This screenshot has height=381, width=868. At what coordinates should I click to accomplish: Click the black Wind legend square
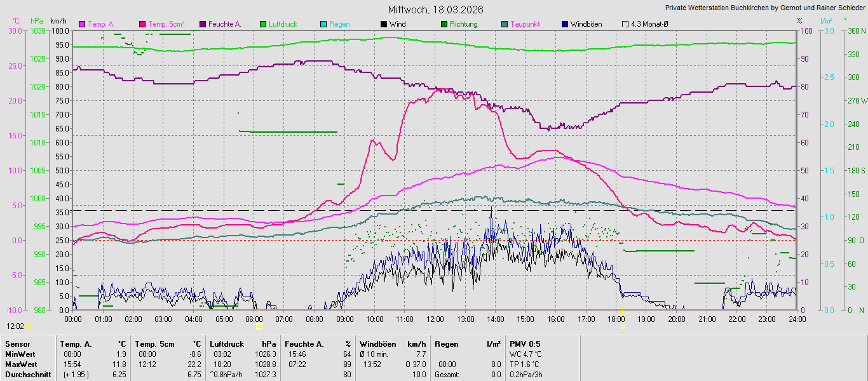pos(384,24)
